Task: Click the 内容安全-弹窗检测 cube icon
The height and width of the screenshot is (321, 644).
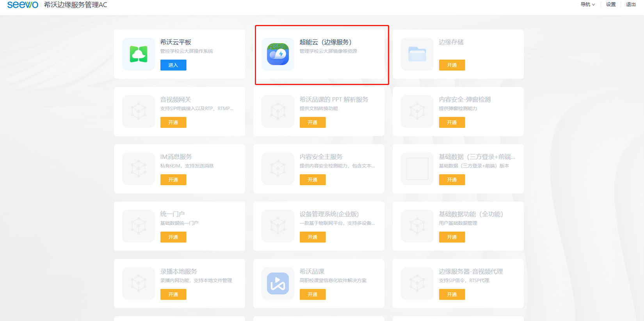Action: (x=417, y=112)
